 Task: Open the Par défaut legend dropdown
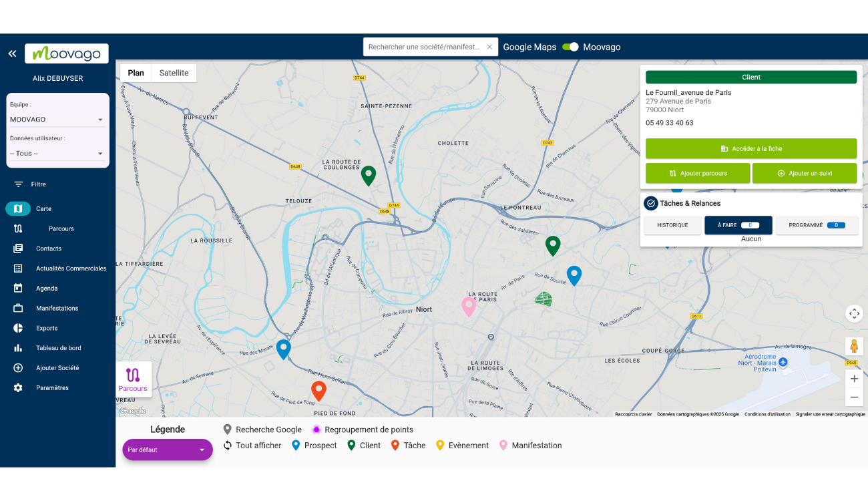point(167,450)
